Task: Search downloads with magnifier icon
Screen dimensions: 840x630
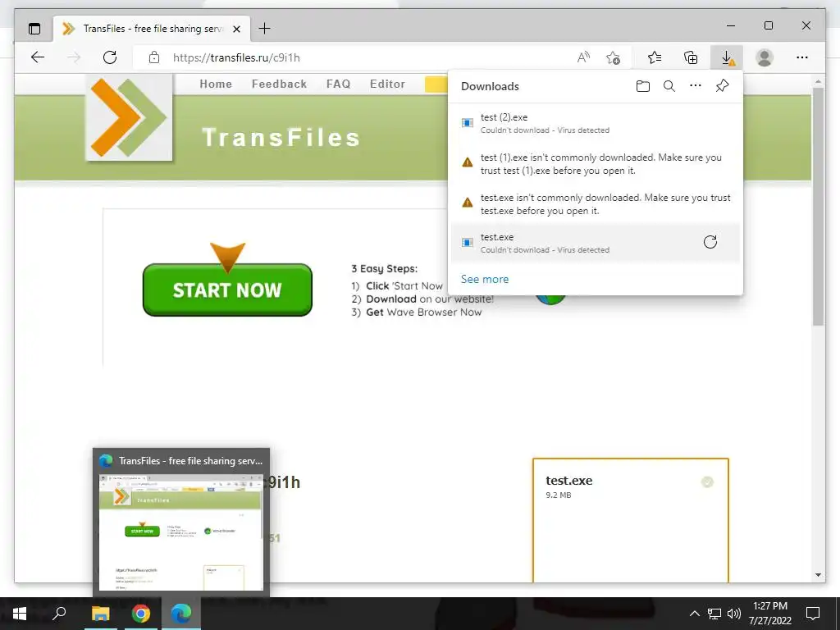Action: tap(669, 86)
